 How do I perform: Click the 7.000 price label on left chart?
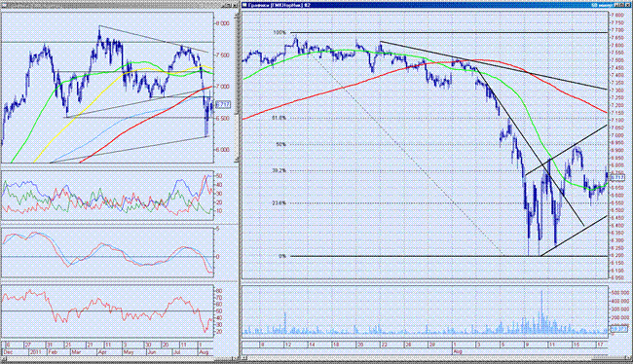222,87
